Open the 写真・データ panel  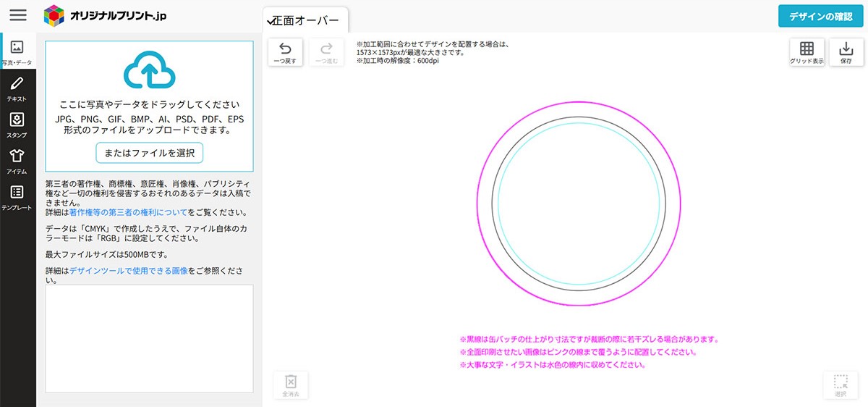coord(17,51)
